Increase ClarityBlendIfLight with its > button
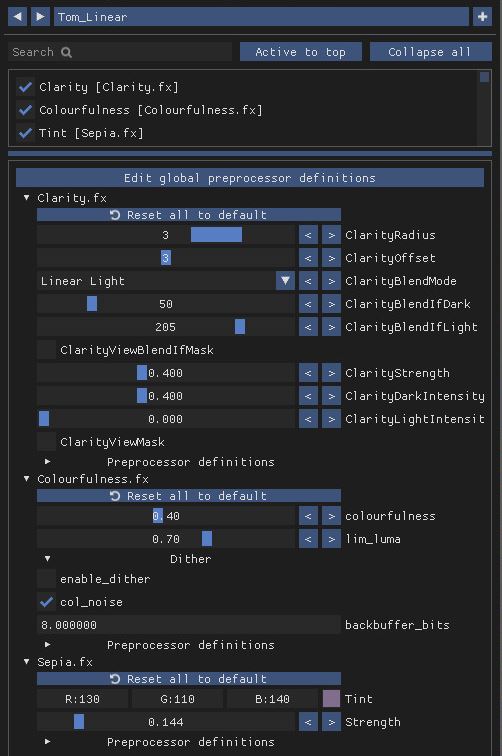 pos(331,327)
